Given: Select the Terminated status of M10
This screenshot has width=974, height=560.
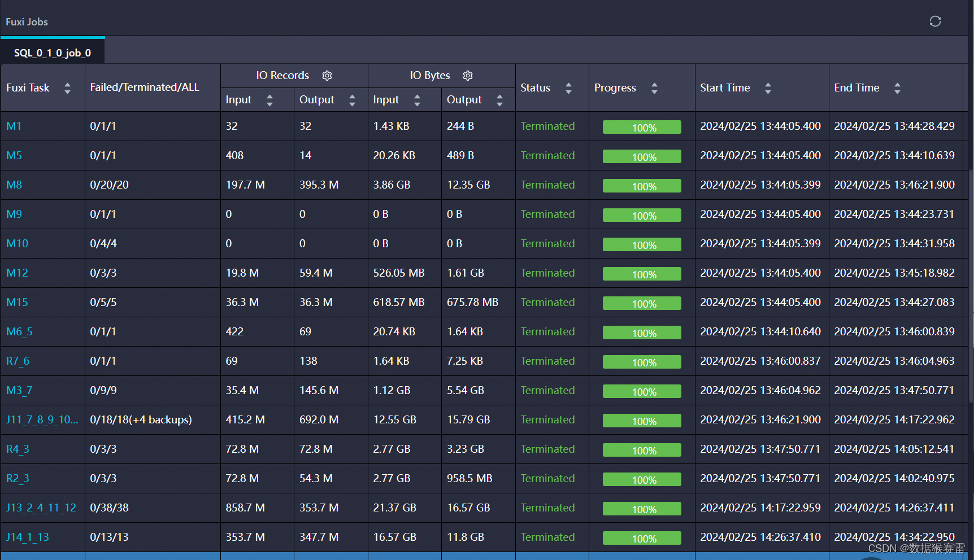Looking at the screenshot, I should [x=547, y=243].
